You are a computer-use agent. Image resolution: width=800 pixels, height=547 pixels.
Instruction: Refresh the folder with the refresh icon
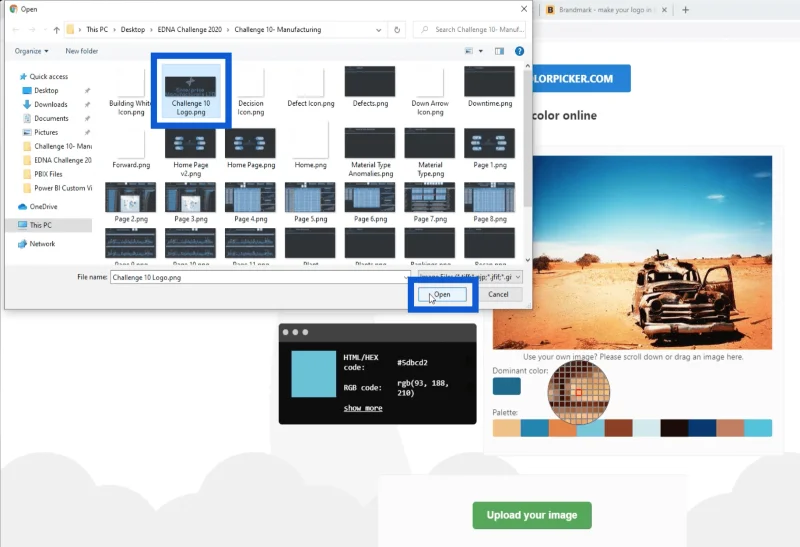coord(397,30)
